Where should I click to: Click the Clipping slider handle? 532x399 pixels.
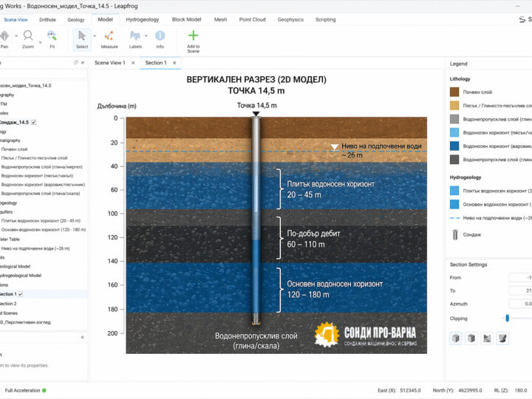(507, 318)
